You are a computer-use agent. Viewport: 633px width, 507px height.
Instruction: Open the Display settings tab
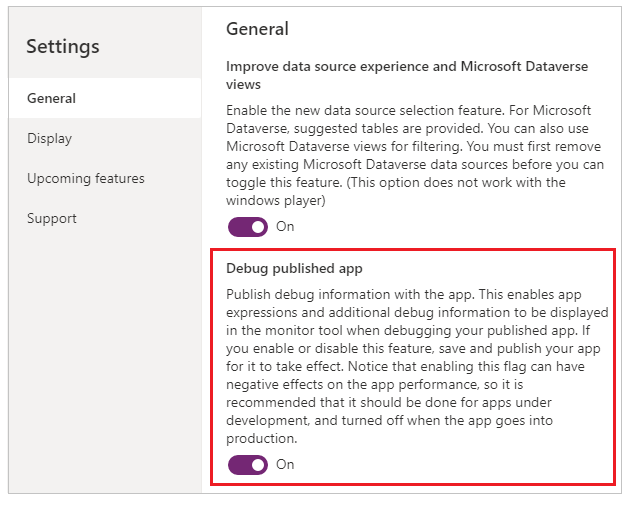pos(50,138)
